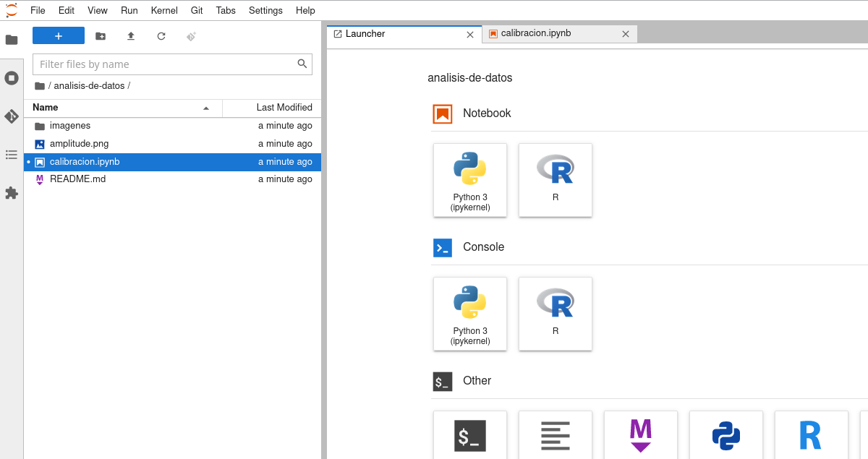
Task: Open the View menu
Action: pos(98,10)
